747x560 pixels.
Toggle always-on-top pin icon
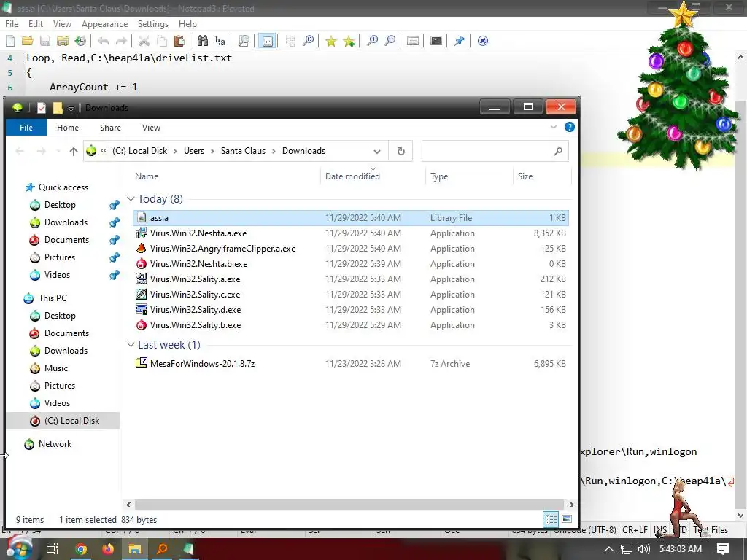click(x=460, y=41)
